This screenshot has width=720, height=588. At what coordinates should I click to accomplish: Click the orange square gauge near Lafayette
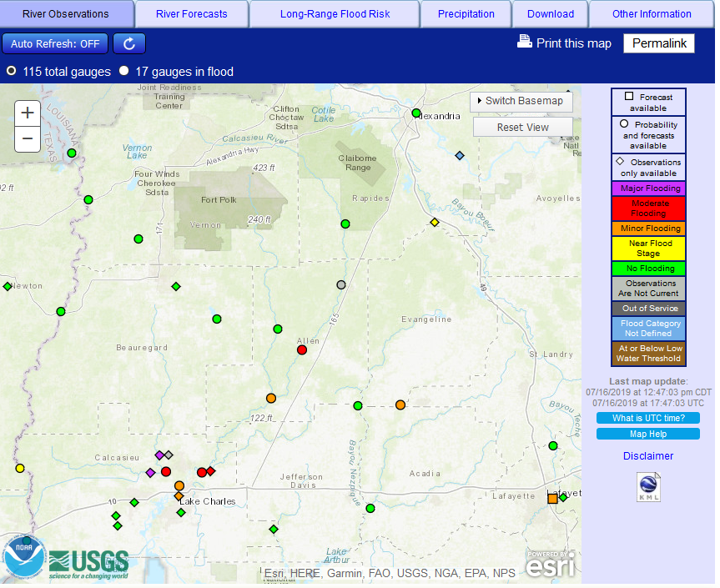coord(552,499)
